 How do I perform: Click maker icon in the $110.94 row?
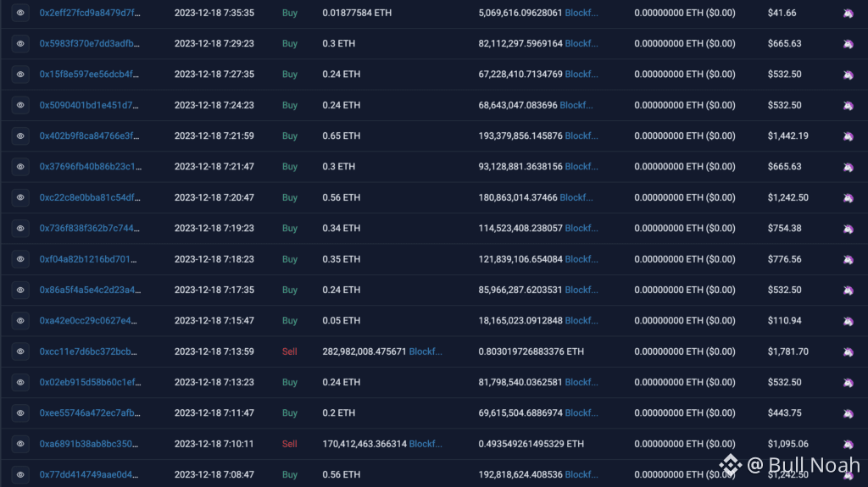tap(848, 321)
